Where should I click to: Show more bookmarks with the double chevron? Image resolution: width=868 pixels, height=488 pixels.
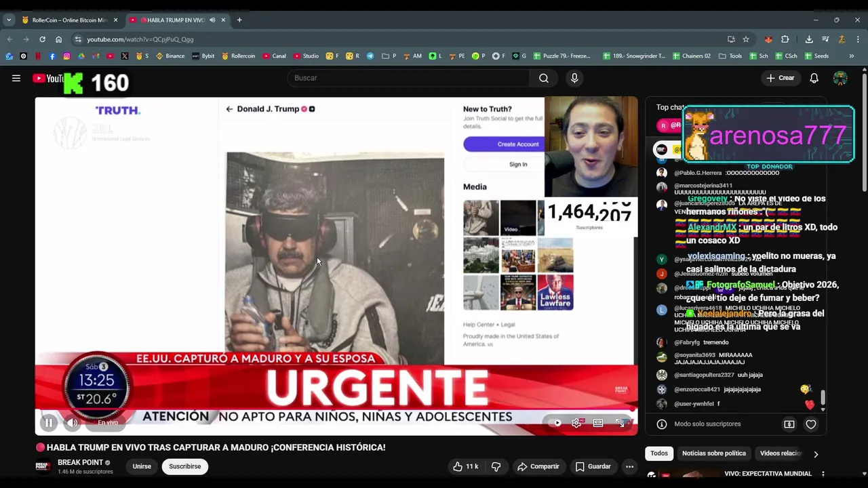(852, 56)
